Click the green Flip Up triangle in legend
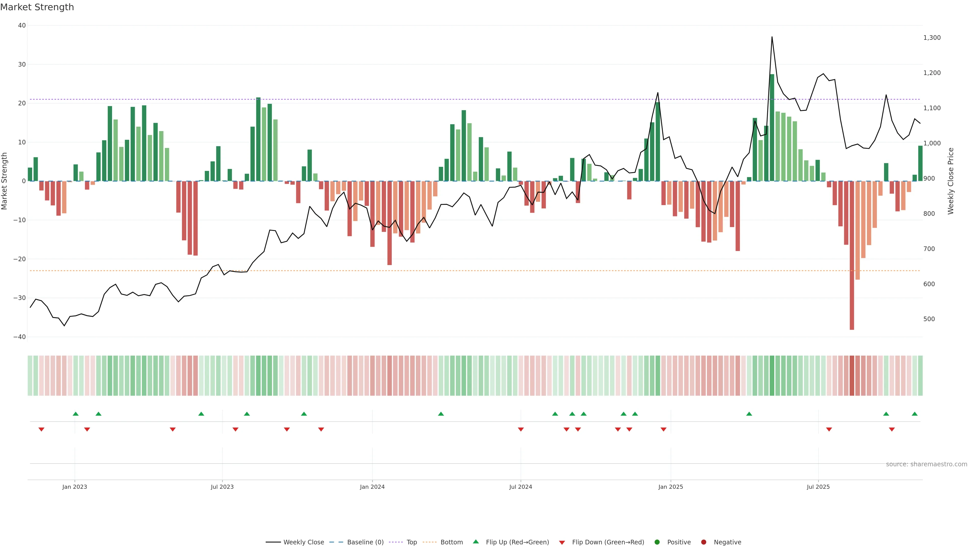The height and width of the screenshot is (551, 980). click(x=475, y=542)
